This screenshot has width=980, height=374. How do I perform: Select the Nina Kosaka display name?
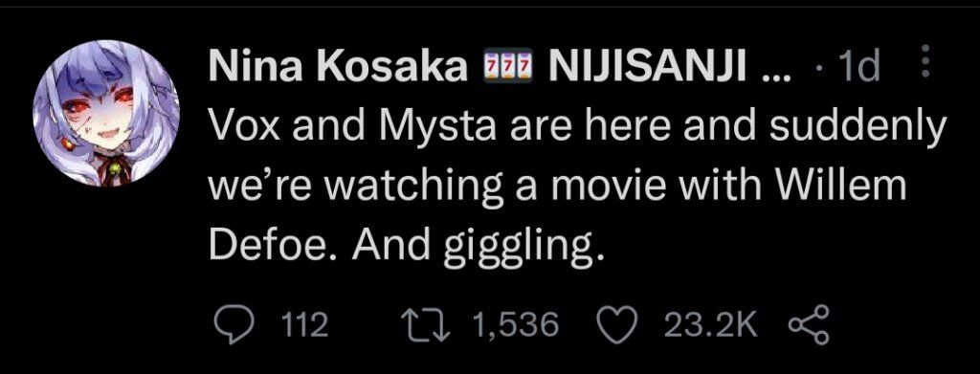[338, 66]
